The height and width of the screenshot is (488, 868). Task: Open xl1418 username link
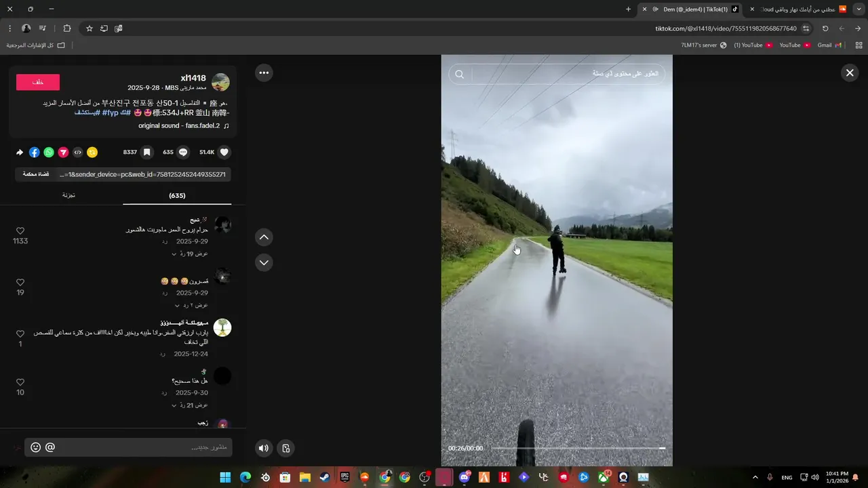pos(193,78)
